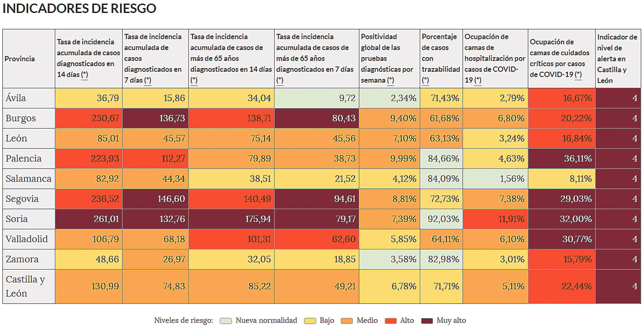This screenshot has height=328, width=644.
Task: Open the (*) note in hospitalización beds header
Action: 478,80
